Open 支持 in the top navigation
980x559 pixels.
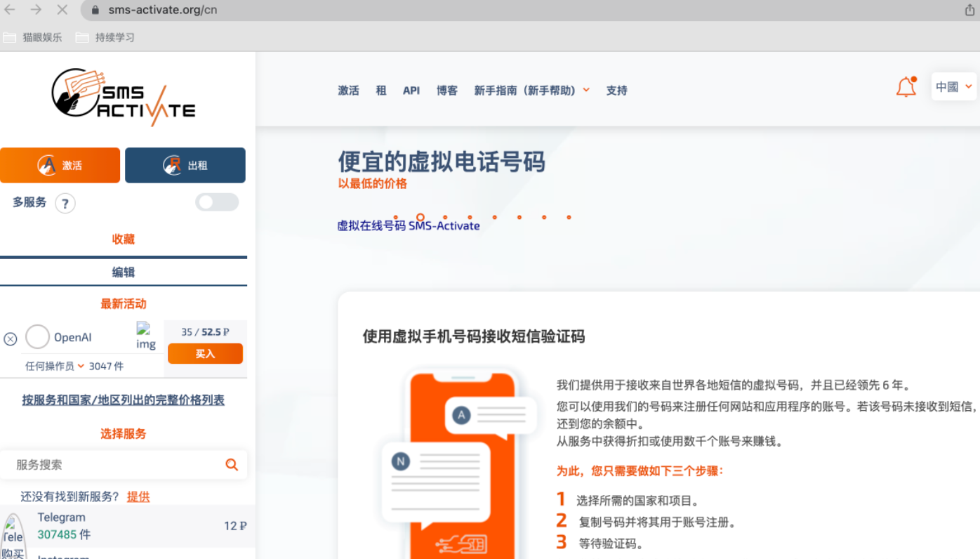point(617,90)
